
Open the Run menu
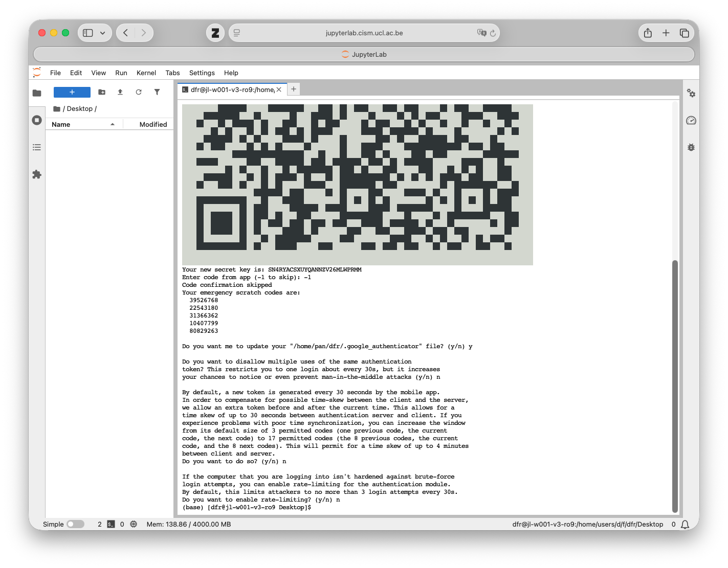[121, 73]
